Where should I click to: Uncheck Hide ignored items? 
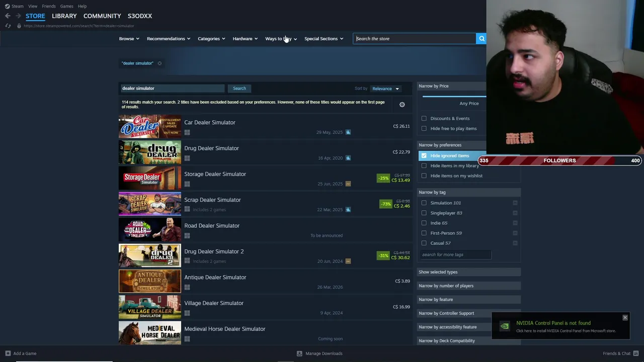pos(424,156)
